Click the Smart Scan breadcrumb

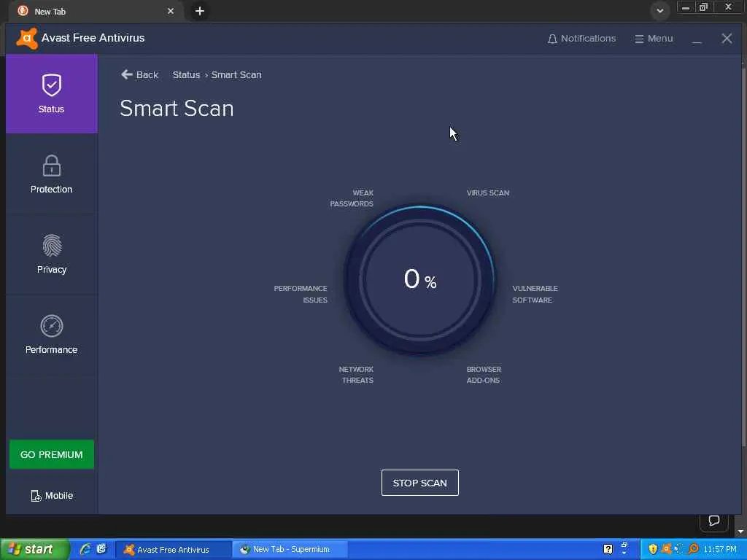click(x=236, y=75)
